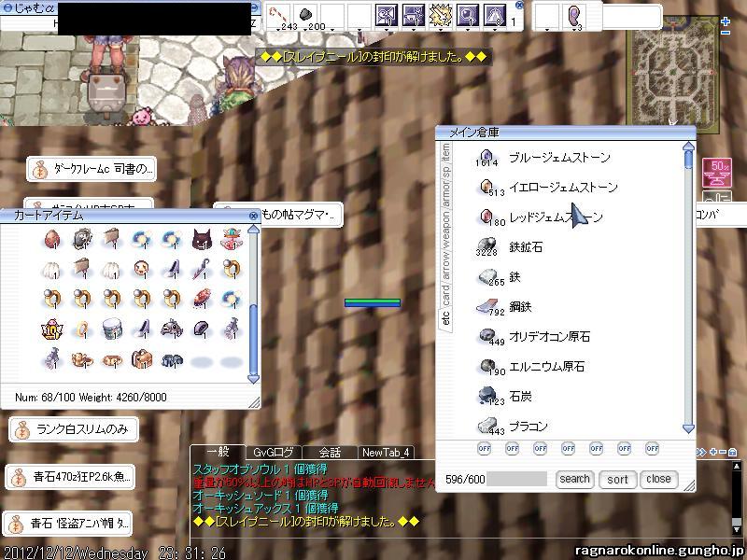The image size is (747, 560).
Task: Toggle the middle (fourth) OFF switch in storage
Action: [568, 448]
